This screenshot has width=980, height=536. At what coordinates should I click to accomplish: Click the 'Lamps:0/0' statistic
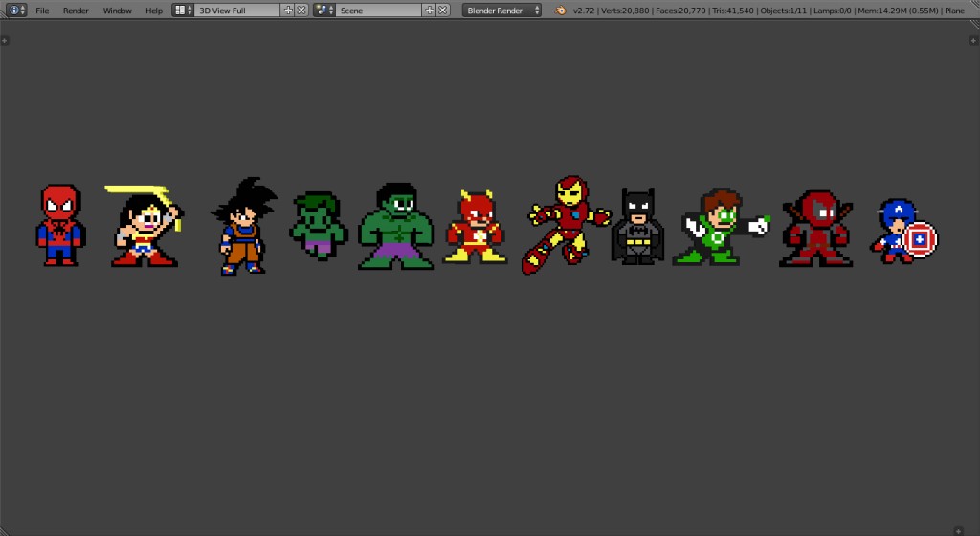(x=832, y=11)
